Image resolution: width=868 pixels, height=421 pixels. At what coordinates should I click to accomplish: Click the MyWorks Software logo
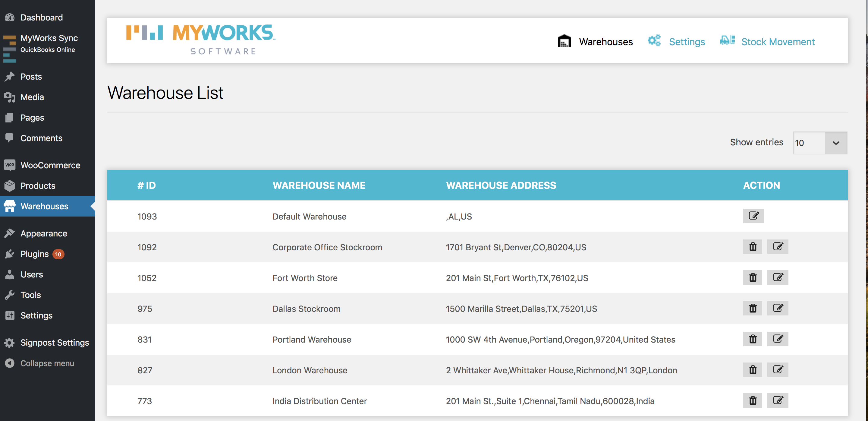tap(201, 40)
